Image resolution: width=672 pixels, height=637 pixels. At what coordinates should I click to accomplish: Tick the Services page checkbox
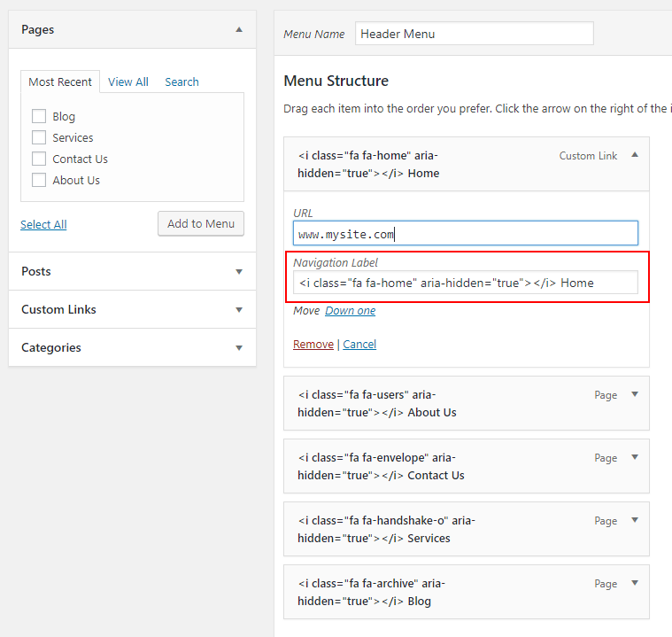[x=39, y=137]
